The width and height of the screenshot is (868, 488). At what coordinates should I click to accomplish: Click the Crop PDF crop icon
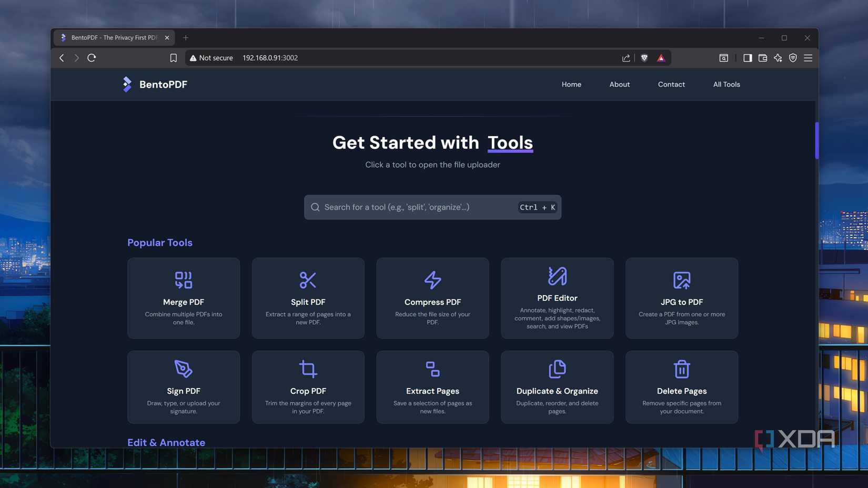308,369
